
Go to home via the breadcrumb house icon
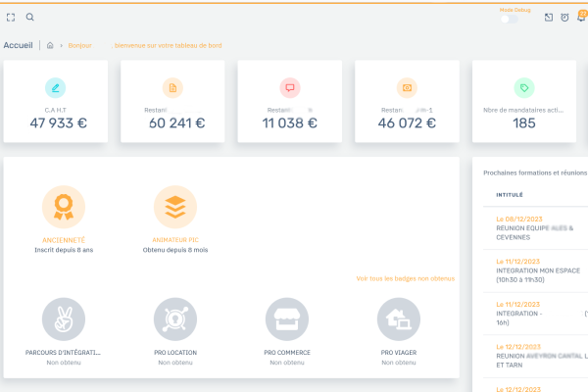pos(50,45)
